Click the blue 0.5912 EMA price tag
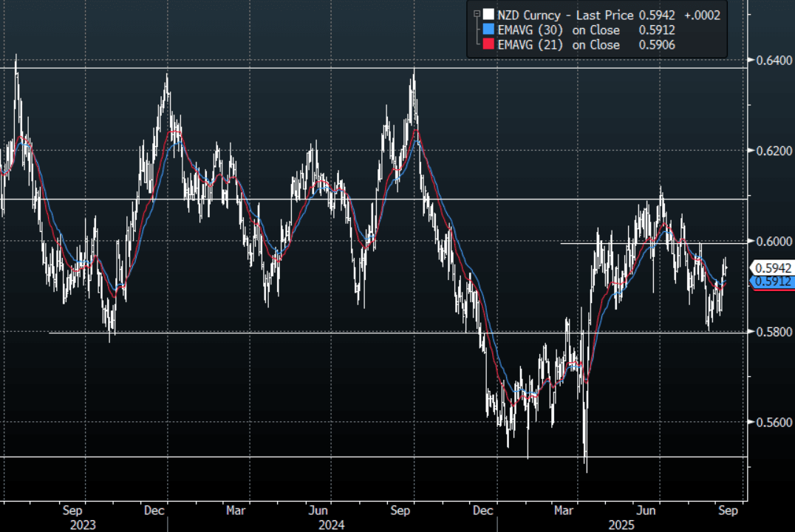This screenshot has width=795, height=532. click(x=771, y=282)
